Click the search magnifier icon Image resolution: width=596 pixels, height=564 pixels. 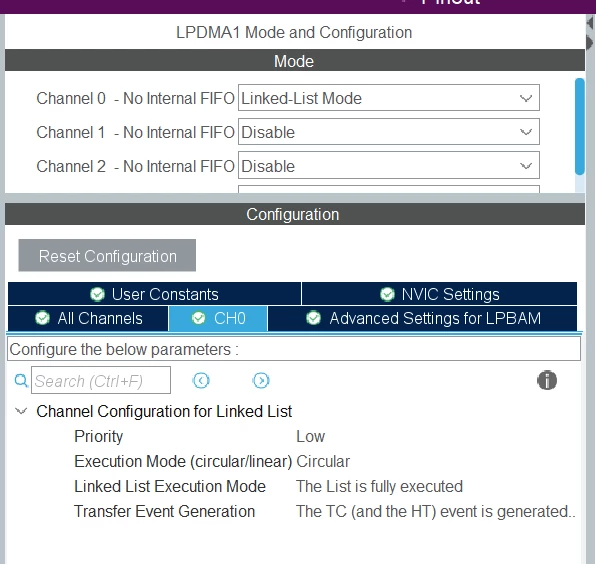point(21,380)
